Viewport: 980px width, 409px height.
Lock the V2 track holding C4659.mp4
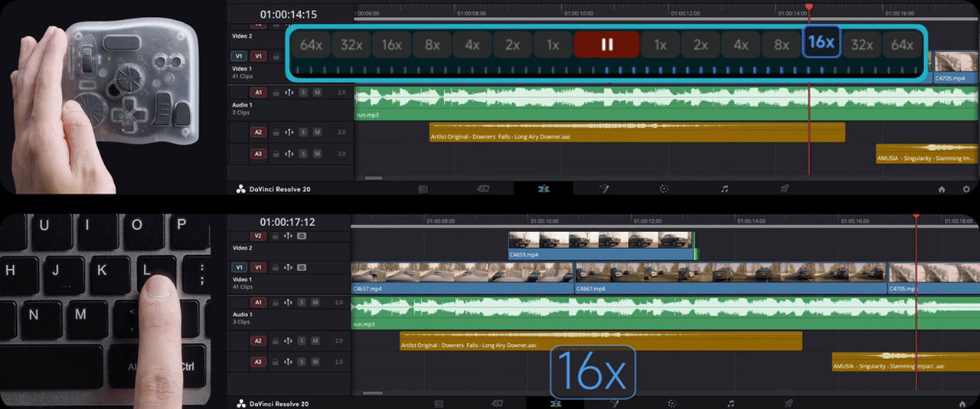(x=274, y=235)
